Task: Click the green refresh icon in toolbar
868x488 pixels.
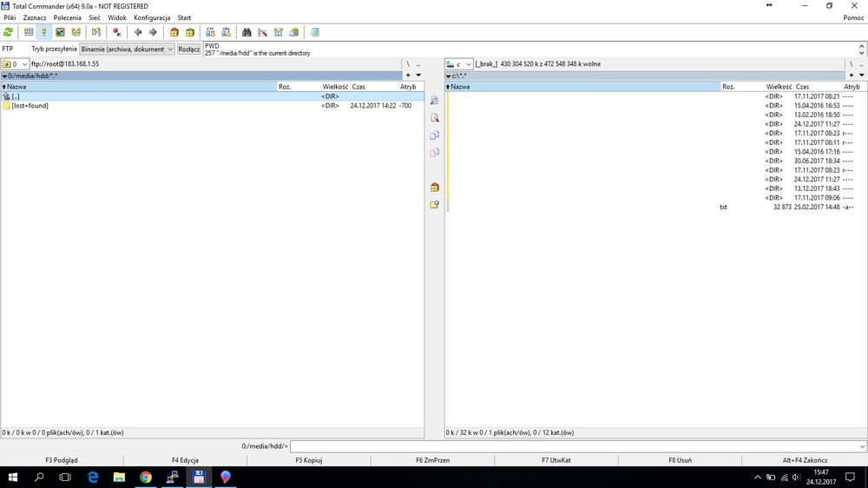Action: (x=9, y=32)
